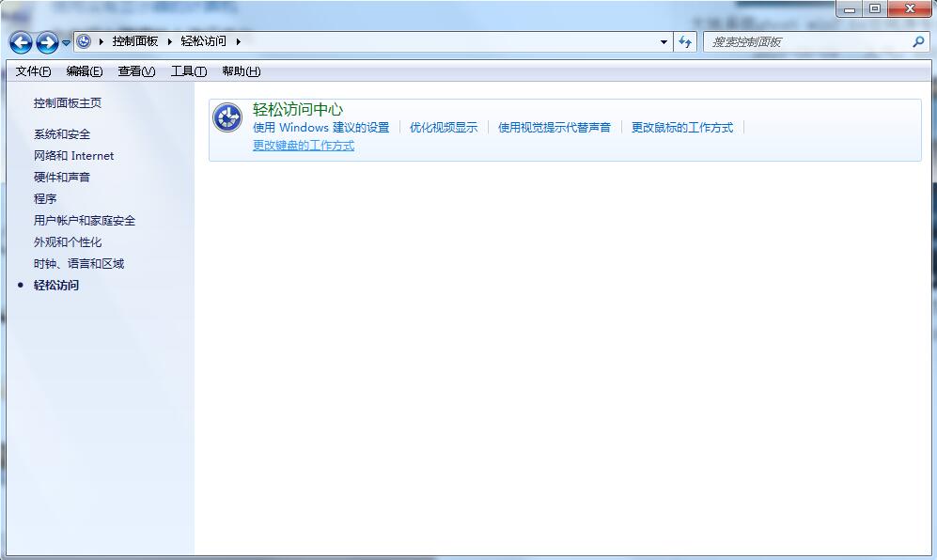Open 硬件和声音 category in sidebar
The height and width of the screenshot is (560, 937).
click(62, 177)
